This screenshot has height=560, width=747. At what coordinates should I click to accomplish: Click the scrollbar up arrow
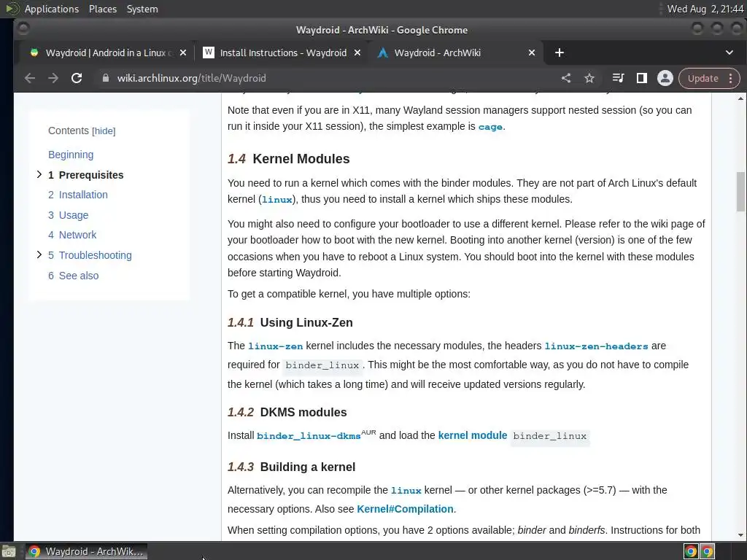pos(740,98)
